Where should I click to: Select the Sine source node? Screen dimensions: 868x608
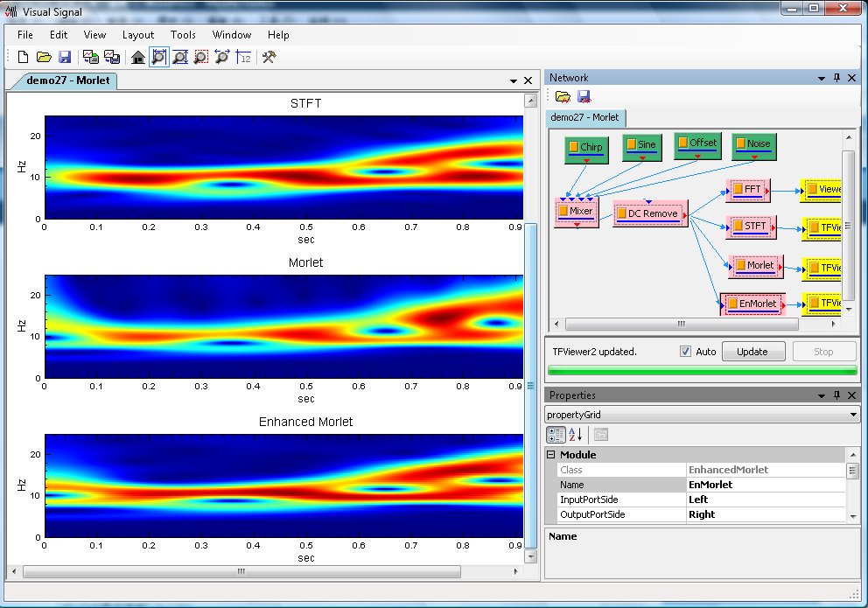coord(642,147)
